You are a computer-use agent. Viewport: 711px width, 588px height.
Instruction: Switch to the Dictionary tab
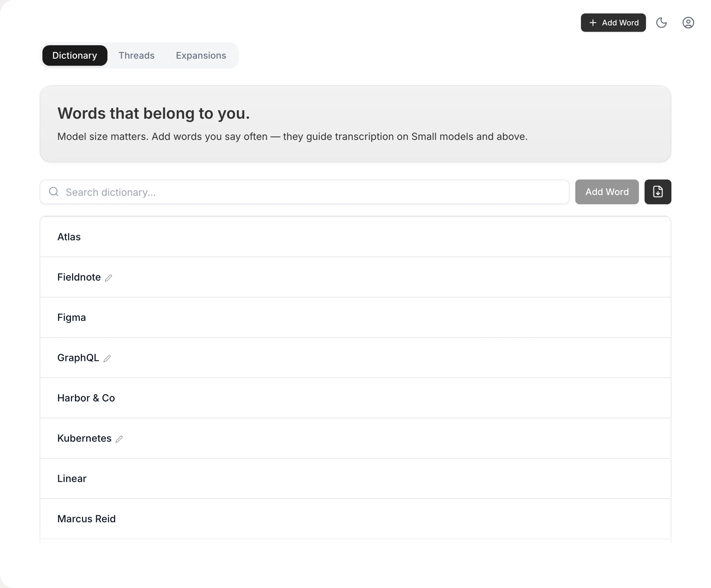tap(75, 55)
